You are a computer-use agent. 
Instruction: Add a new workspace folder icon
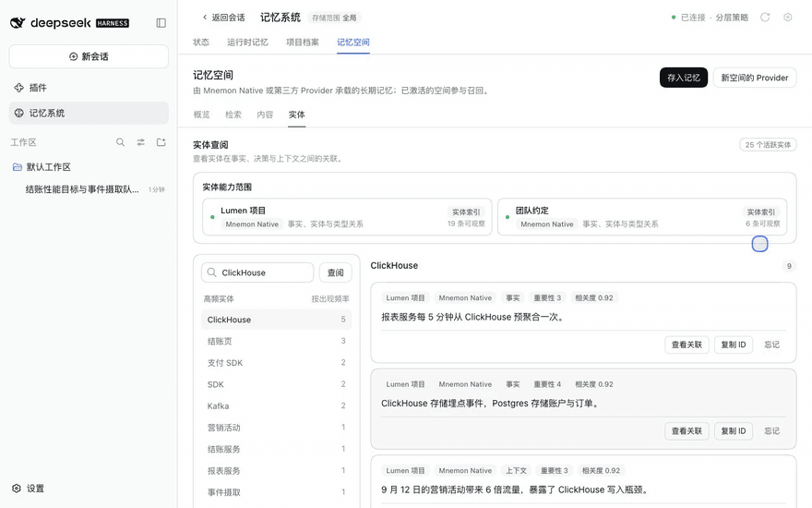(161, 142)
